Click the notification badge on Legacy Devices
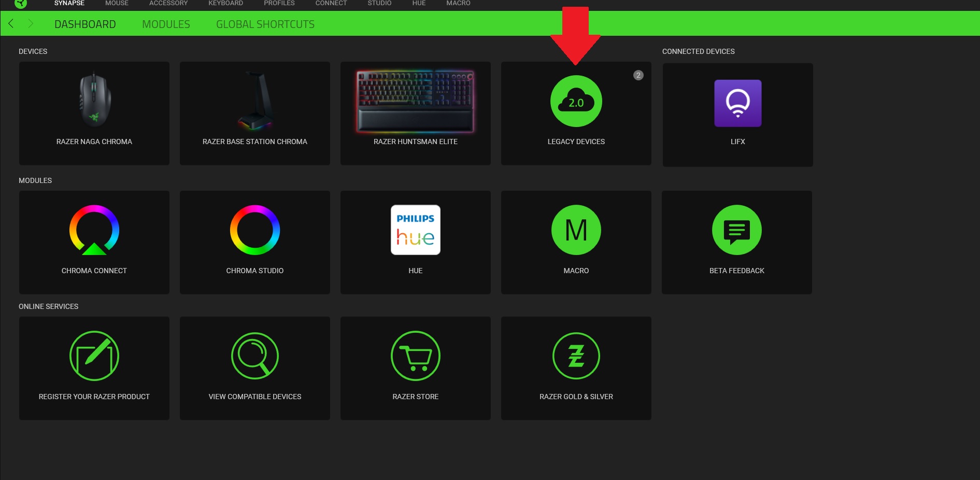980x480 pixels. tap(638, 75)
